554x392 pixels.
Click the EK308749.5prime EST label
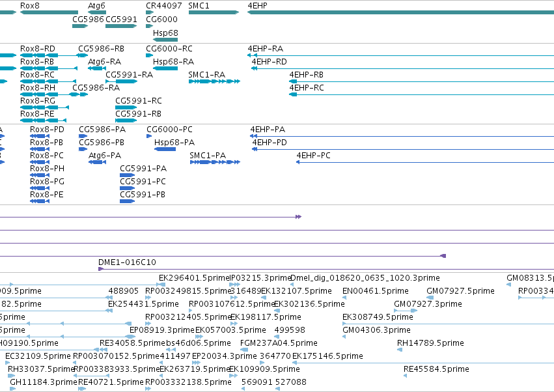378,317
